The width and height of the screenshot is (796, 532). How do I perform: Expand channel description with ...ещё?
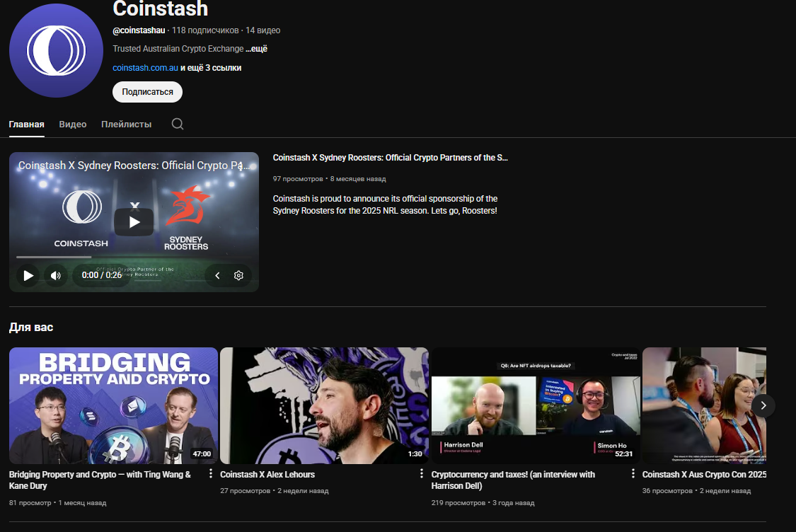(257, 49)
